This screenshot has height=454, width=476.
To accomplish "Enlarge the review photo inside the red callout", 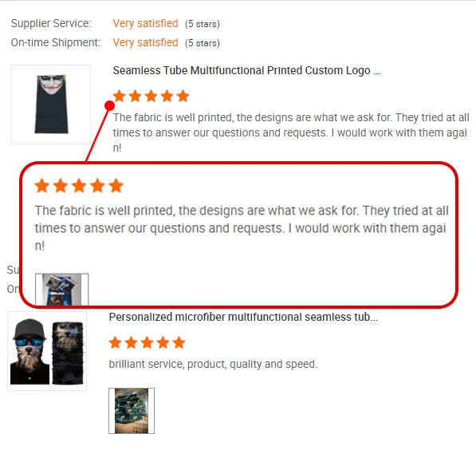I will 62,290.
